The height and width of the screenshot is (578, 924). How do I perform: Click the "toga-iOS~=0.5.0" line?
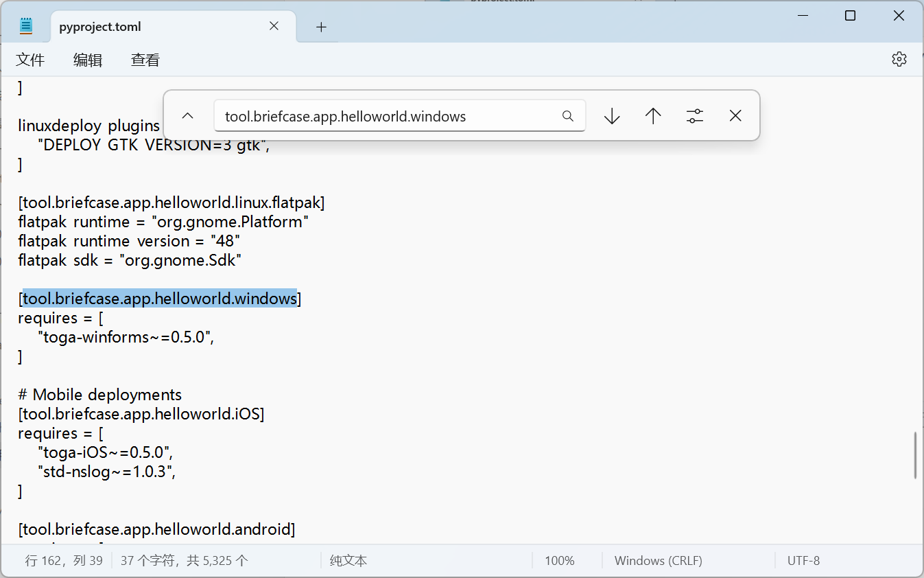click(x=105, y=452)
